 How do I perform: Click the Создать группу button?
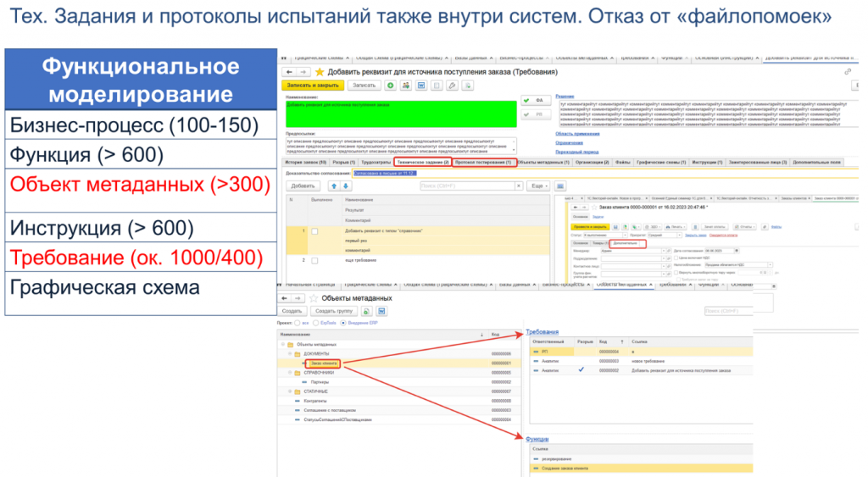[334, 311]
